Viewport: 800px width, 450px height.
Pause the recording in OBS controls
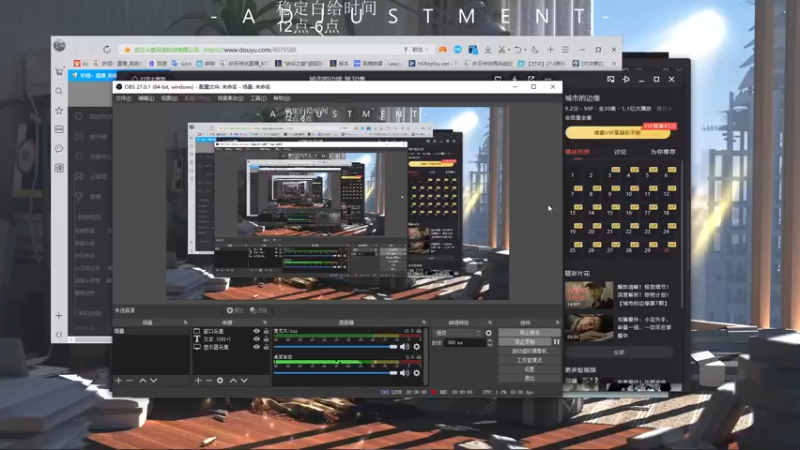click(557, 342)
